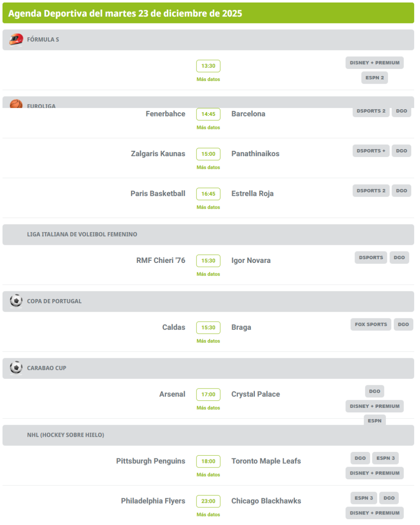The width and height of the screenshot is (420, 525).
Task: Click the 18:00 Pittsburgh Penguins time box
Action: click(208, 461)
